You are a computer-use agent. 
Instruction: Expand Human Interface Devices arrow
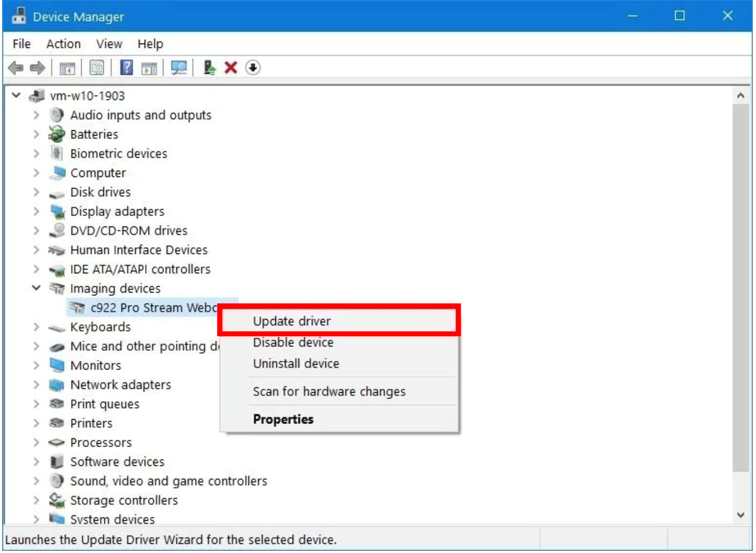(36, 250)
